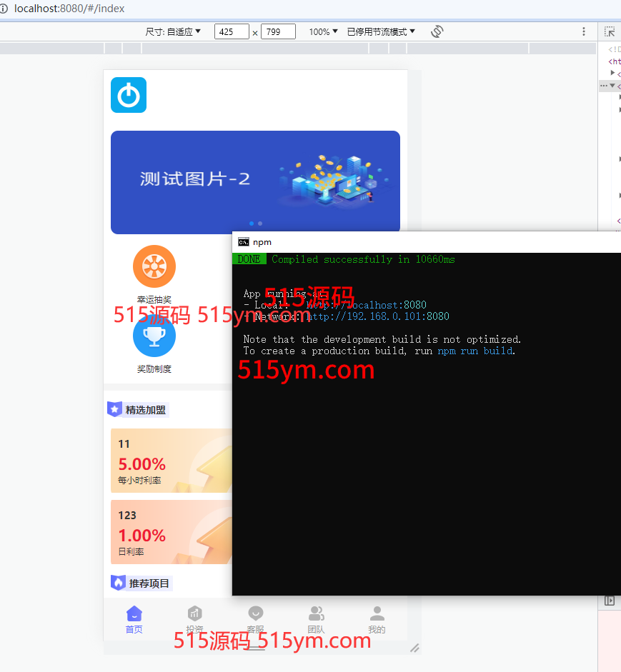Click the rotate screen icon in device toolbar
Screen dimensions: 621x672
(x=437, y=31)
